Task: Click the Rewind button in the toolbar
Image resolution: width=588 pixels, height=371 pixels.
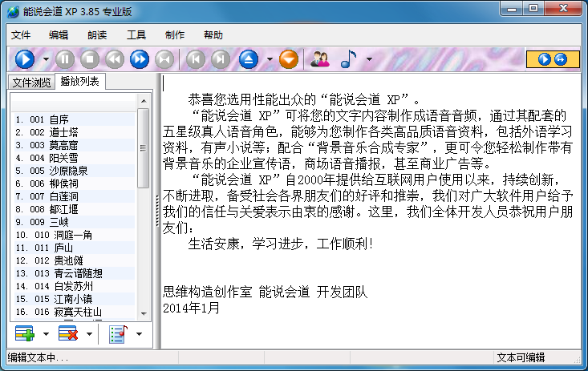Action: 115,59
